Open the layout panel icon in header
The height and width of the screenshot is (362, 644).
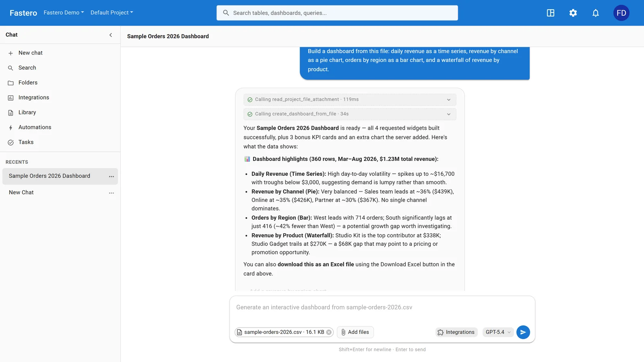point(551,13)
